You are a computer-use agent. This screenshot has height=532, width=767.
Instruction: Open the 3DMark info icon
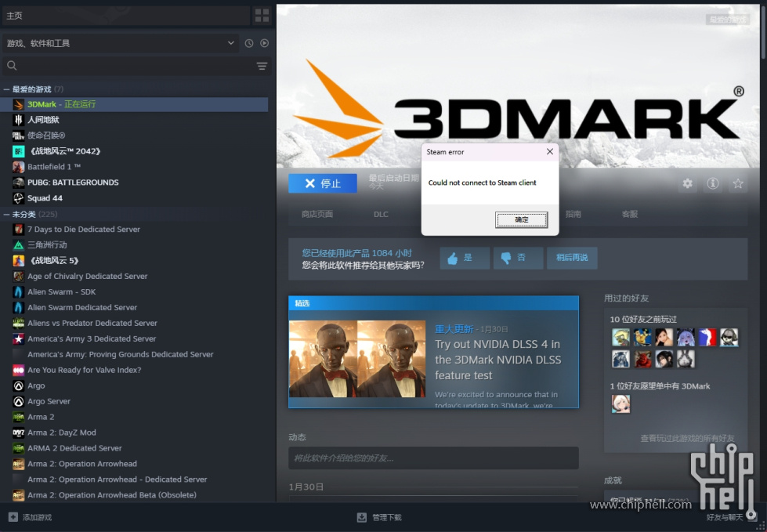pos(713,183)
